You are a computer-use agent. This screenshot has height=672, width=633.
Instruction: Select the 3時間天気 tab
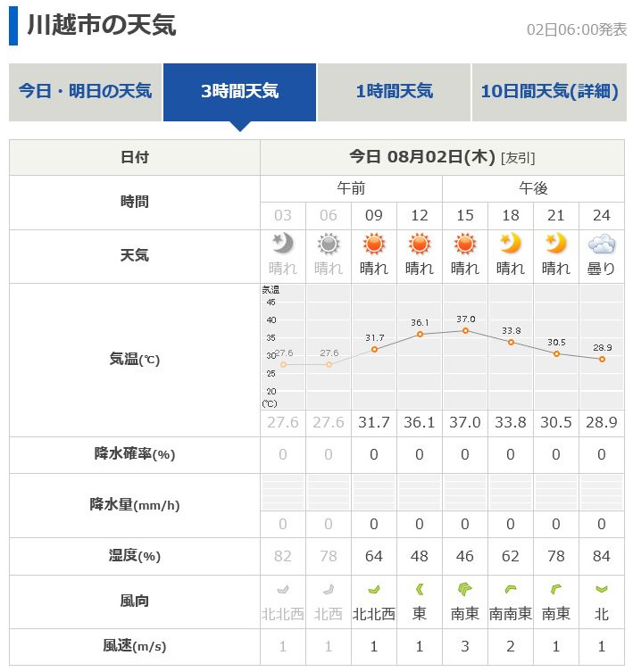click(239, 91)
